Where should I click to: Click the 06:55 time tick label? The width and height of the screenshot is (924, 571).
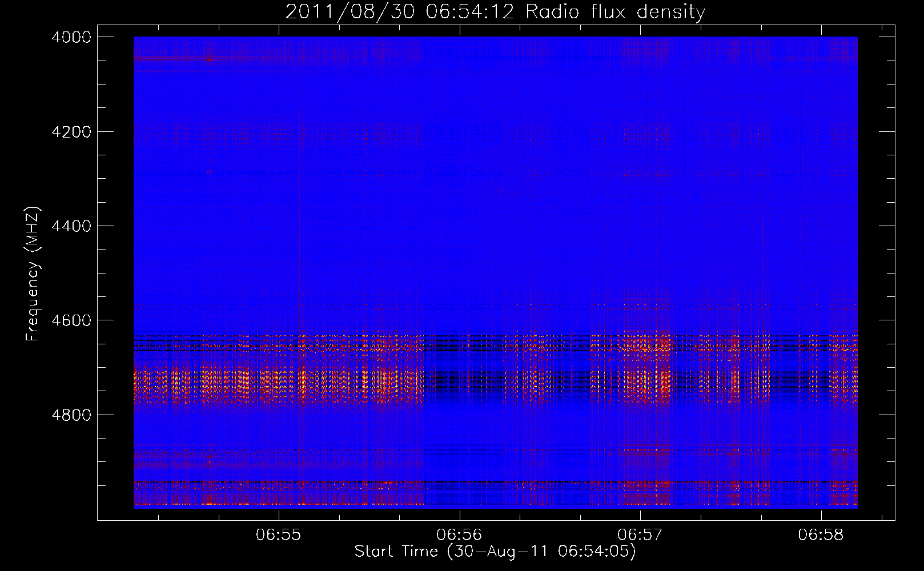point(279,535)
